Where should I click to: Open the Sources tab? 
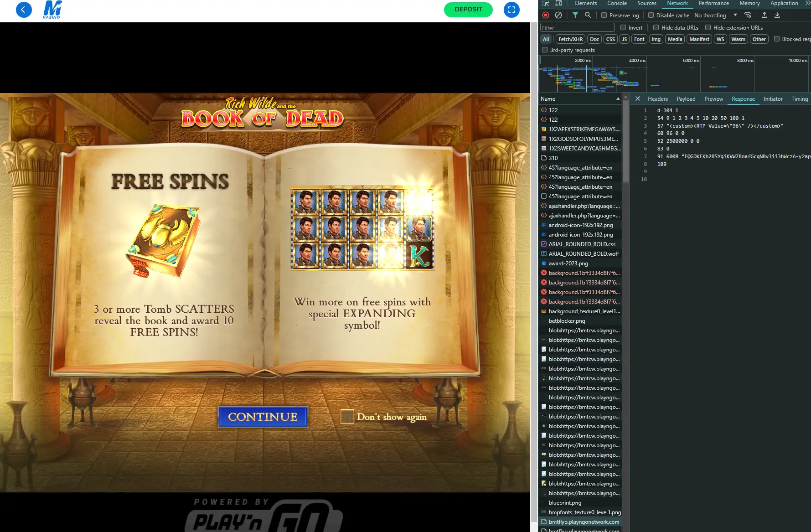pos(647,3)
